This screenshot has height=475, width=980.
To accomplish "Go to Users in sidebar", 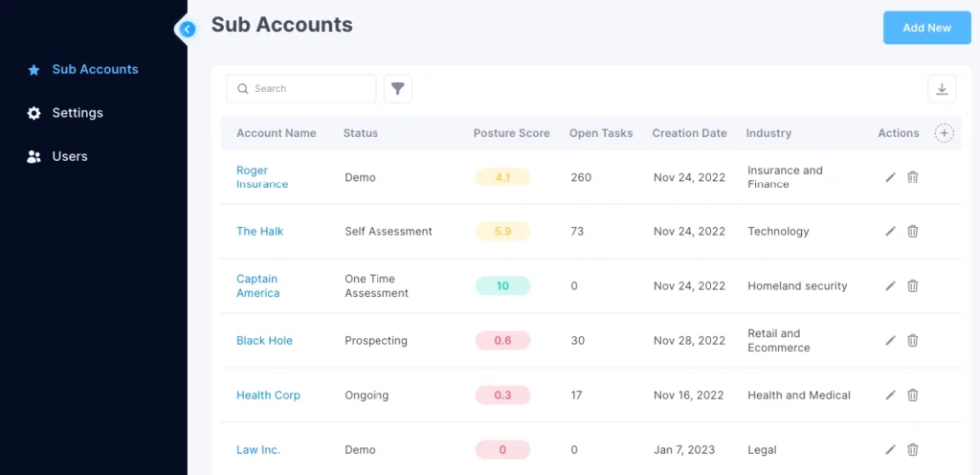I will pyautogui.click(x=70, y=156).
